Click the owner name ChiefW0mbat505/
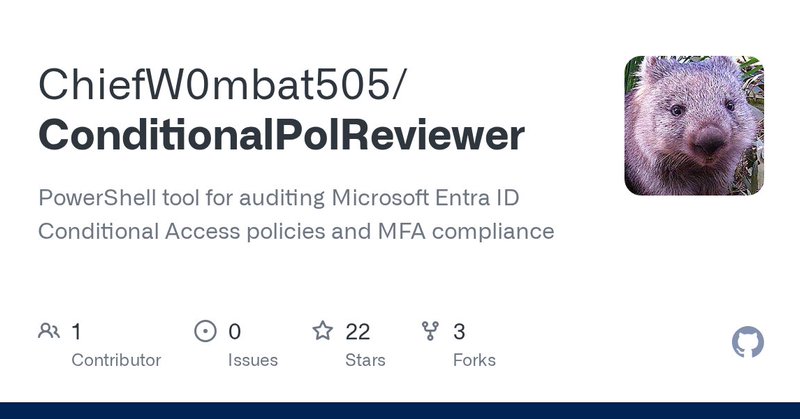This screenshot has width=800, height=419. (222, 84)
